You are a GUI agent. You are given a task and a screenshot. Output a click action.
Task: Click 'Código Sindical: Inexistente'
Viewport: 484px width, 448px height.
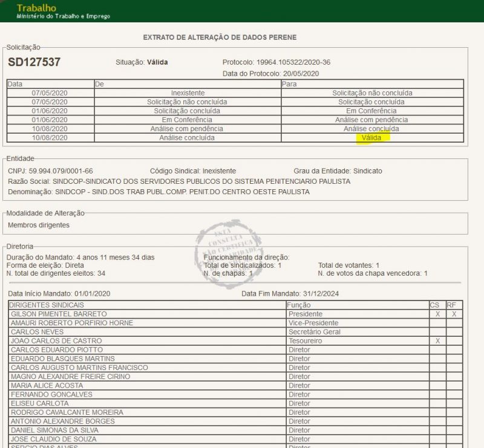coord(193,171)
